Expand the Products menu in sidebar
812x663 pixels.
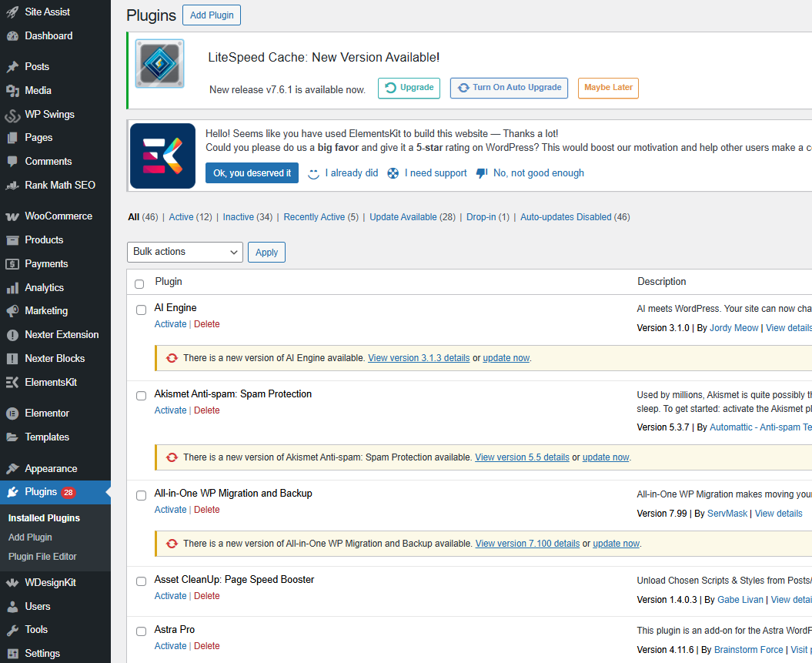44,240
